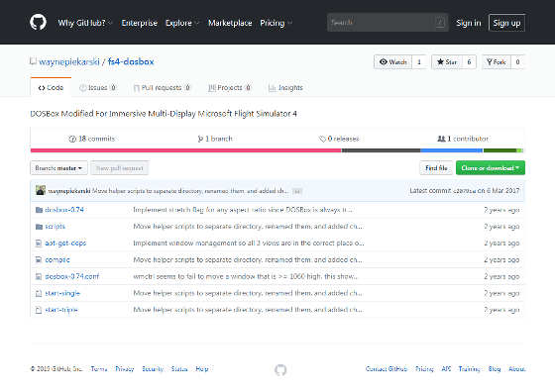Select the apt-get-deps file icon

pyautogui.click(x=39, y=244)
